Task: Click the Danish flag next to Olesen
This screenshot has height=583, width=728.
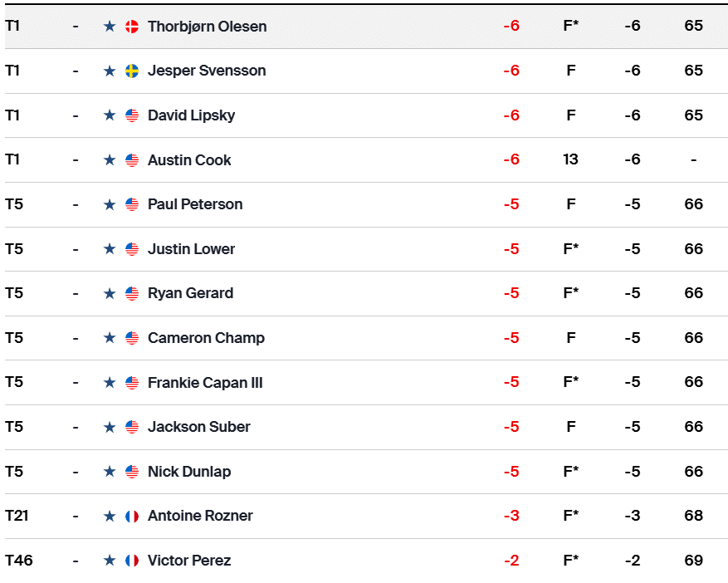Action: pos(132,27)
